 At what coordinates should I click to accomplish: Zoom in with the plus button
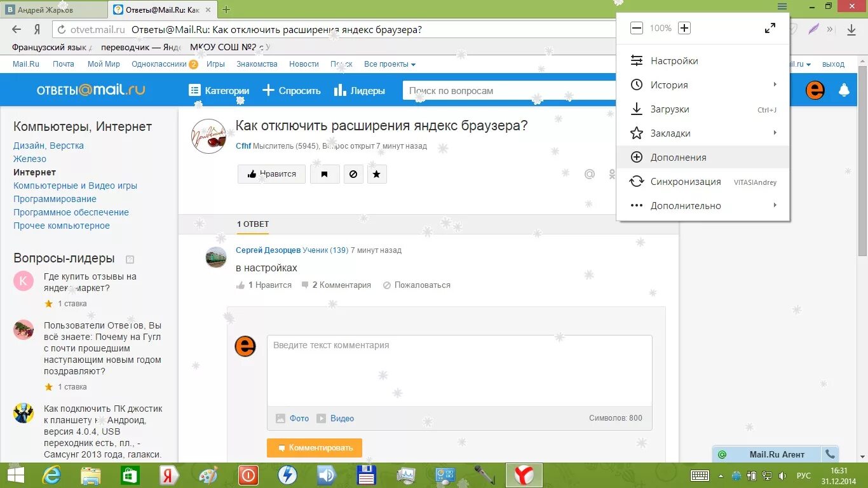[x=684, y=28]
